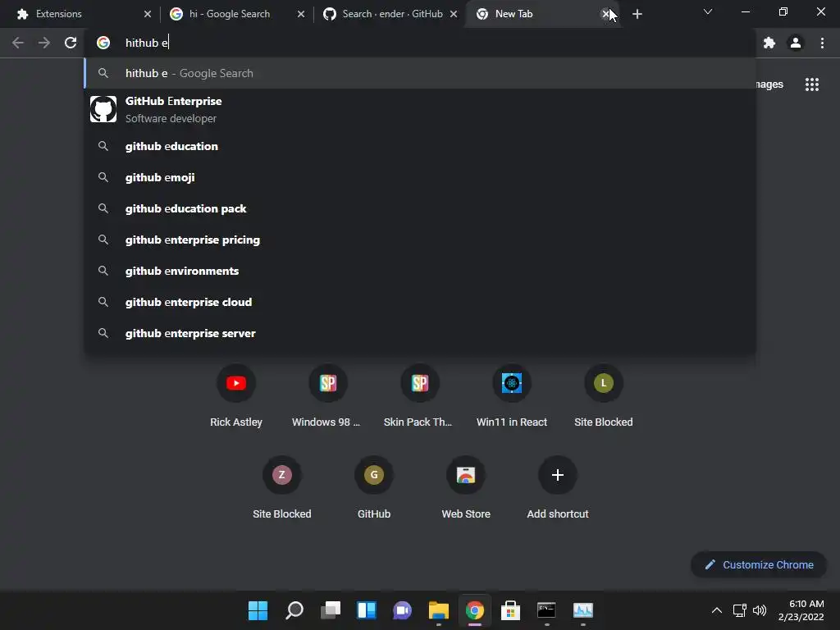Viewport: 840px width, 630px height.
Task: Open a new tab with the plus button
Action: (x=637, y=14)
